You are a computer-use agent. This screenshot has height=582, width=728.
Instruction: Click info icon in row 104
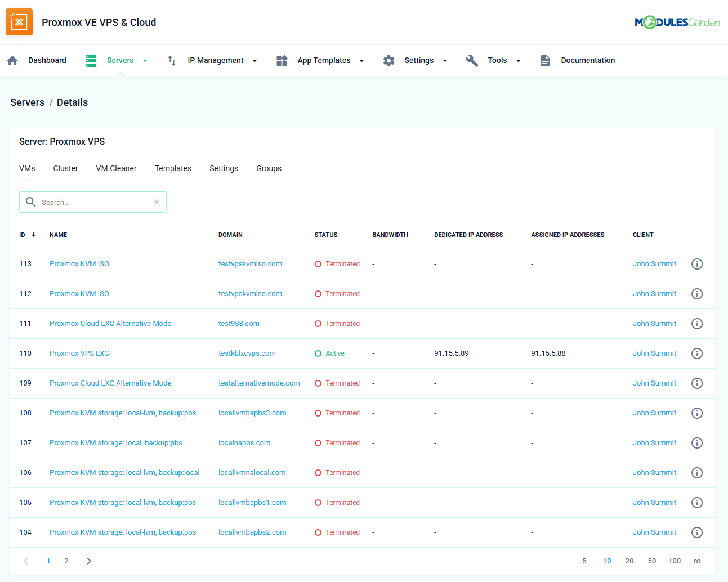696,532
